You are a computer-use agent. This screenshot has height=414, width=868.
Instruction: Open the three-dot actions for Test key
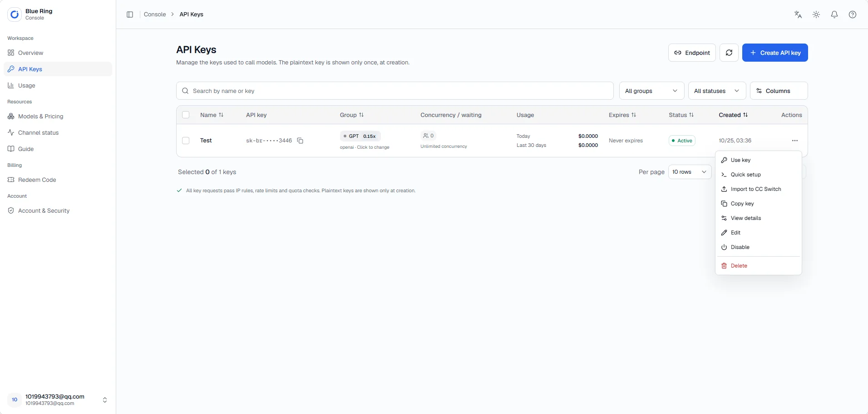point(795,141)
